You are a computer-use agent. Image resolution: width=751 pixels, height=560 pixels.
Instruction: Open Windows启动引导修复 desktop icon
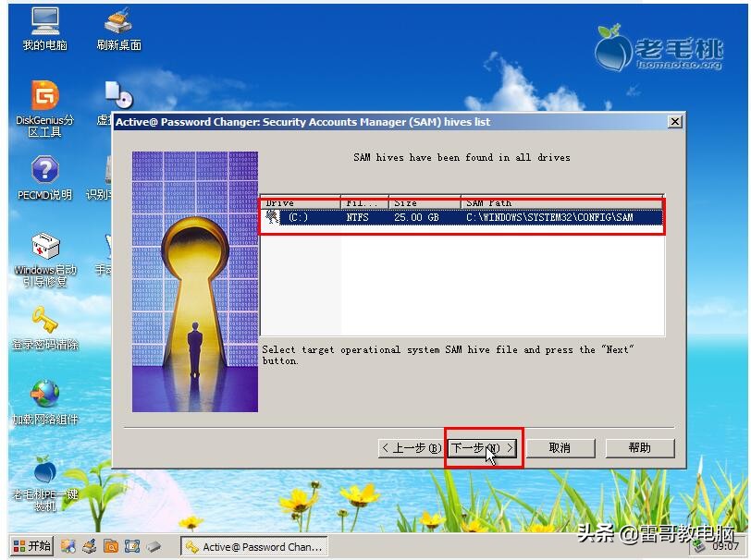45,260
